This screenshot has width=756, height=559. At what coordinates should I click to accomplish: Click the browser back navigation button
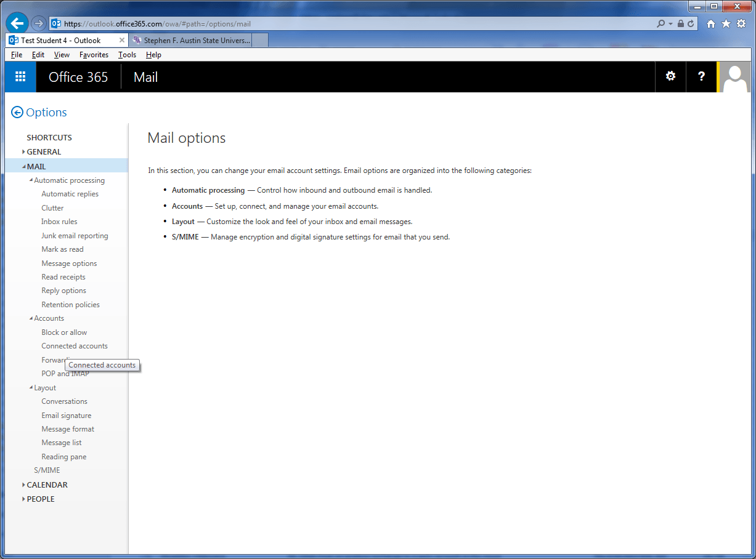(17, 23)
